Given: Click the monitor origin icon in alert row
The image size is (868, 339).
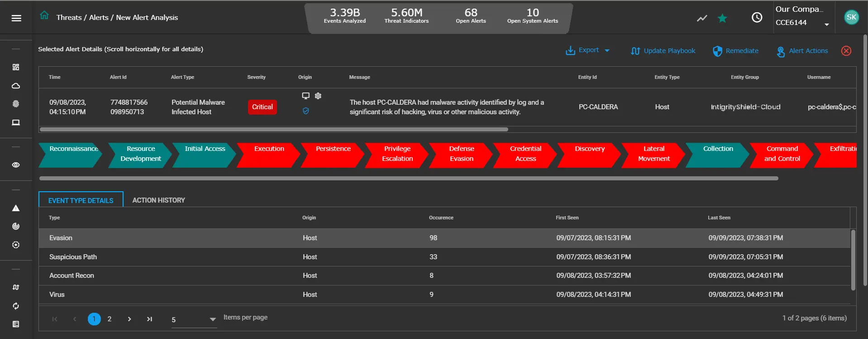Looking at the screenshot, I should click(306, 96).
